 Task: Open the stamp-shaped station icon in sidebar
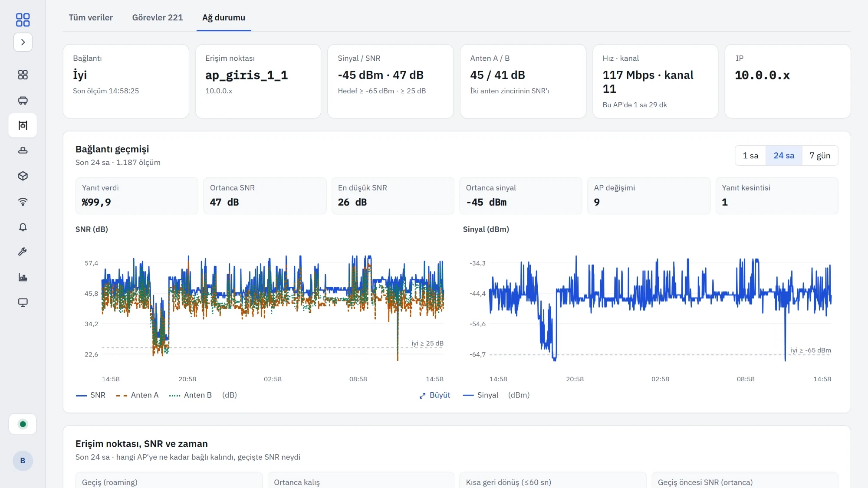coord(23,151)
